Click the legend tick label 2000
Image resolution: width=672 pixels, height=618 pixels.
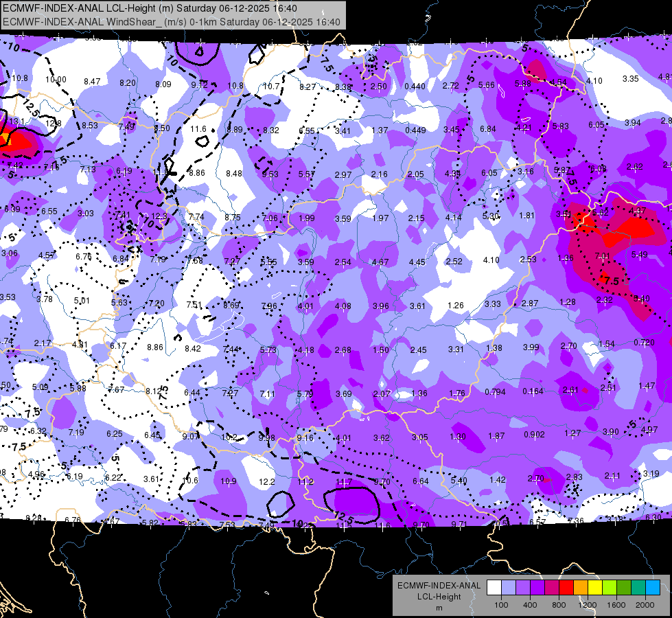645,605
